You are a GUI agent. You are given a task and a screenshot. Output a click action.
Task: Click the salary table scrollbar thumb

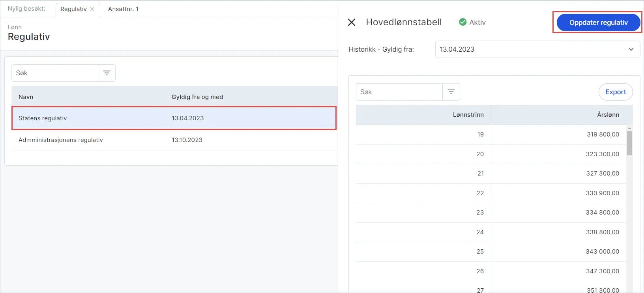point(629,143)
